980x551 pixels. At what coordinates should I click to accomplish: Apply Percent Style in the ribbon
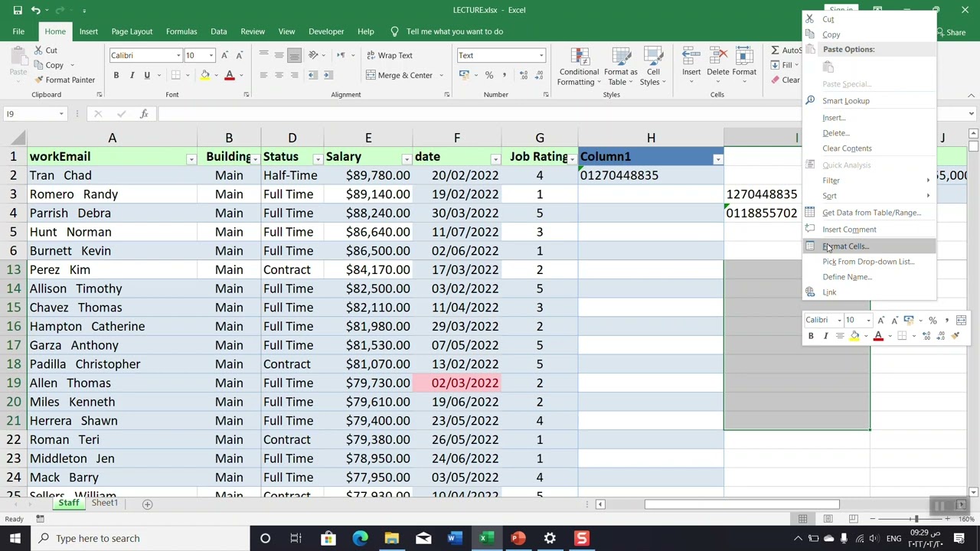488,75
